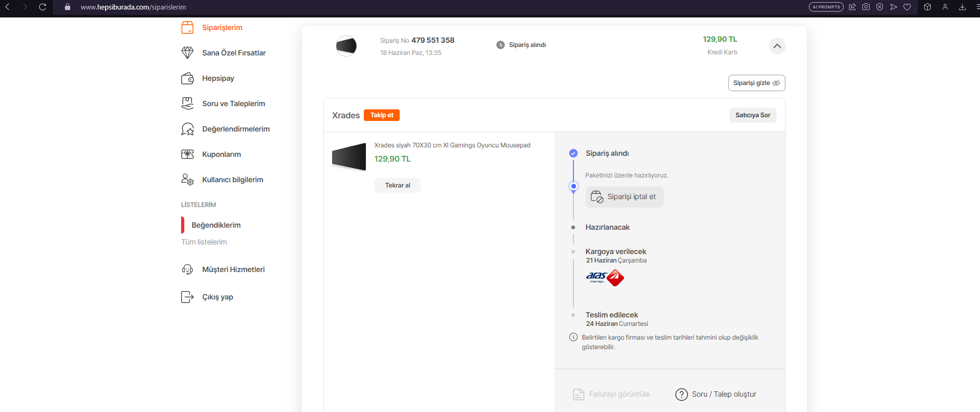Click the Hazırlanacak timeline step

[607, 227]
